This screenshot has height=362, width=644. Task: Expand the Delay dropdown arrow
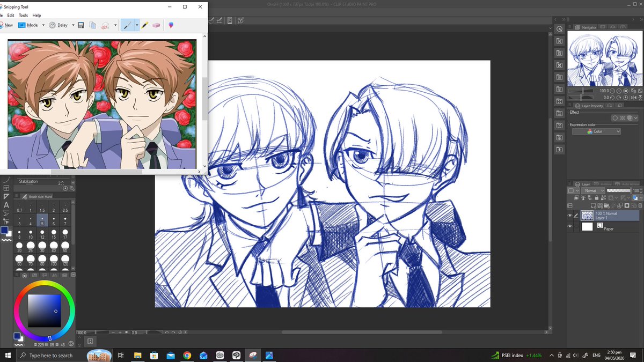(x=73, y=25)
